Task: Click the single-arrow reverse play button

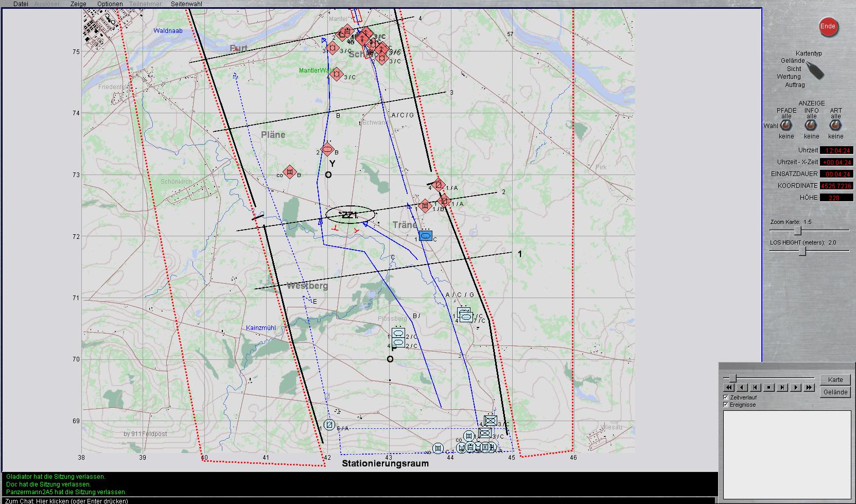Action: [x=742, y=388]
